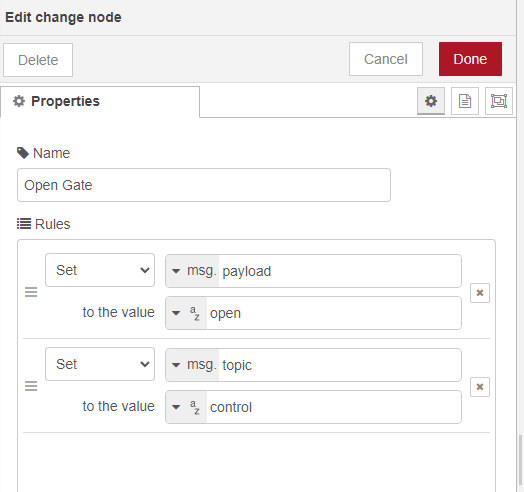Image resolution: width=524 pixels, height=492 pixels.
Task: Remove the msg.payload rule
Action: point(480,293)
